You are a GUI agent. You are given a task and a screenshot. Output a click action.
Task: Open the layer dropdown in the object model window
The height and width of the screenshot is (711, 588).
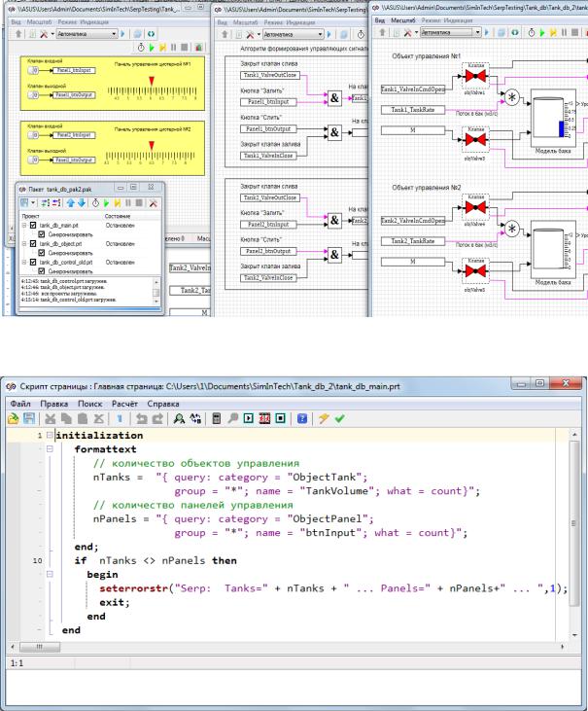477,32
